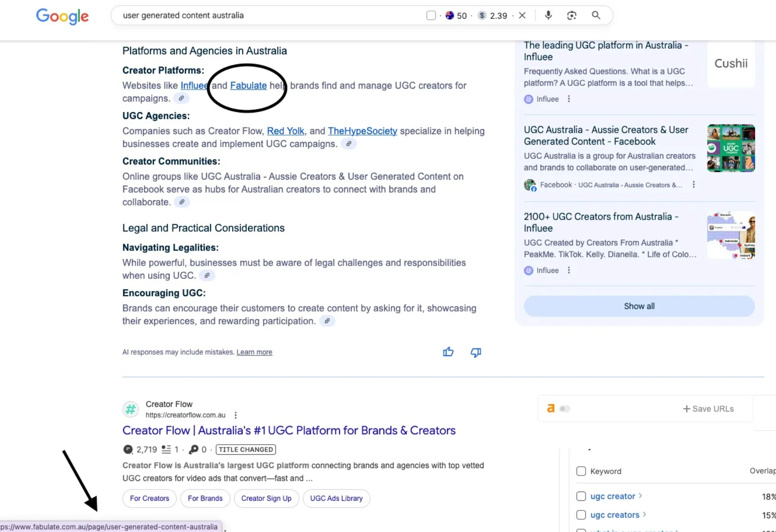Click the 'For Brands' sitelink chip

click(x=205, y=498)
